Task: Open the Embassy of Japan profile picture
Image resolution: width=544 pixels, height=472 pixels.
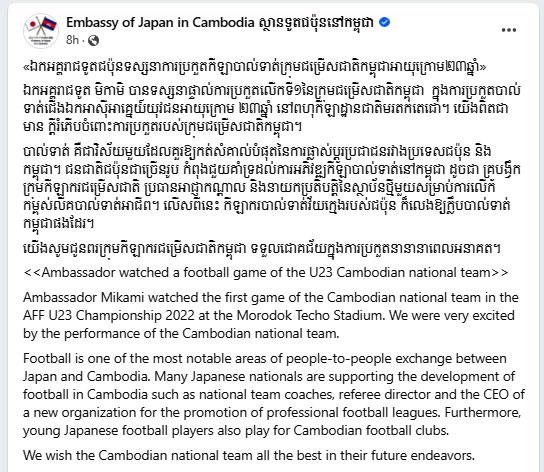Action: click(41, 31)
